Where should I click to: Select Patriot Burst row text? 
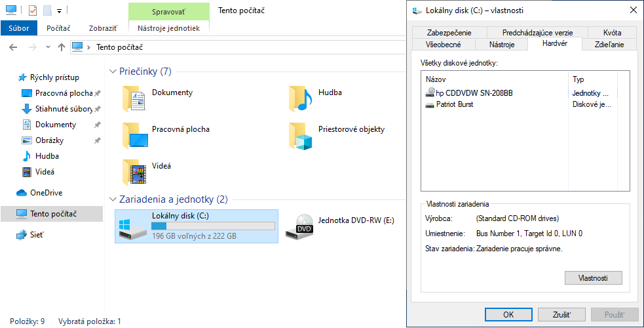point(455,104)
